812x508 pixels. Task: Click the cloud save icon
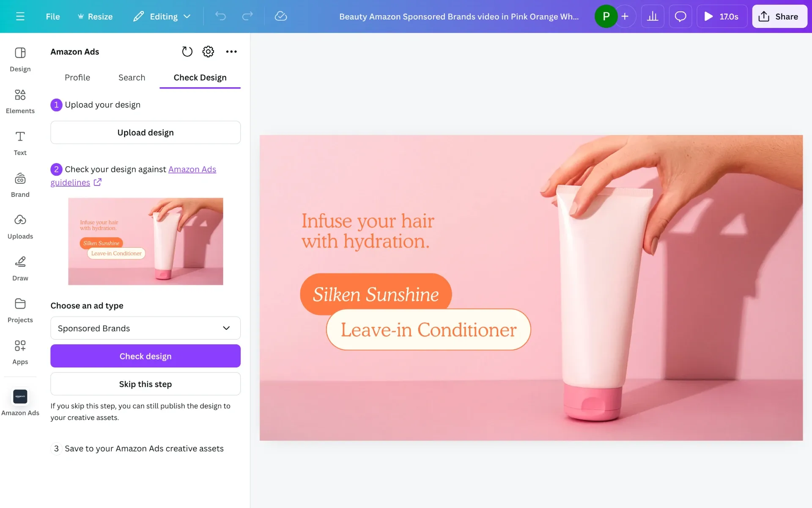280,16
